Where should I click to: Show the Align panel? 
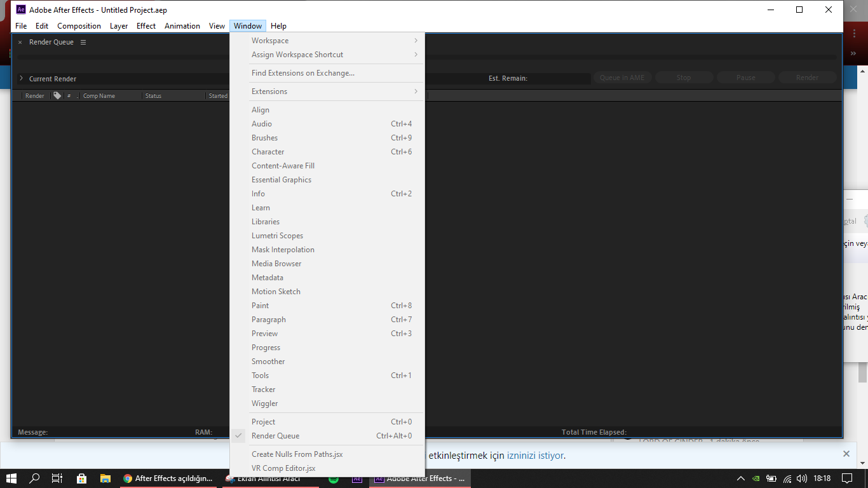[327, 110]
